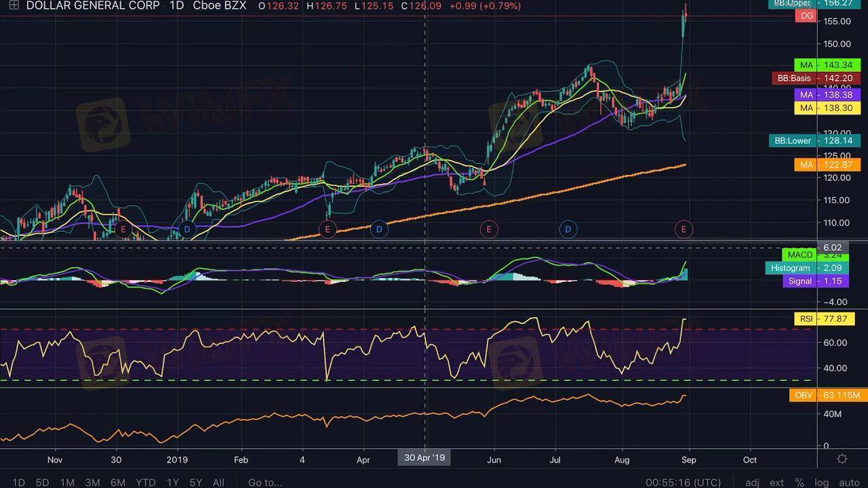The image size is (868, 488).
Task: Open the timezone menu showing 00:55:16 (UTC)
Action: tap(683, 483)
